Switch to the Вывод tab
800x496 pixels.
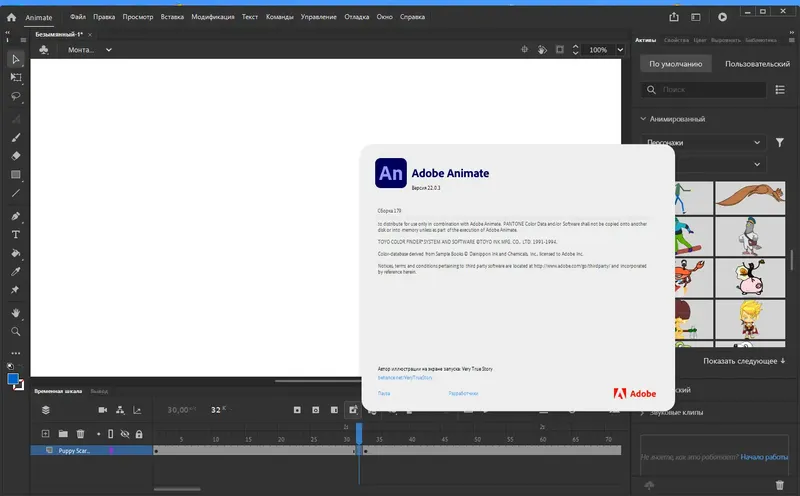(x=99, y=391)
